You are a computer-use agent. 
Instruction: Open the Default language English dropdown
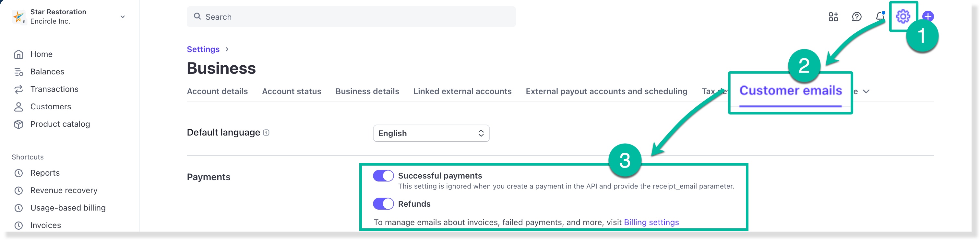(431, 133)
